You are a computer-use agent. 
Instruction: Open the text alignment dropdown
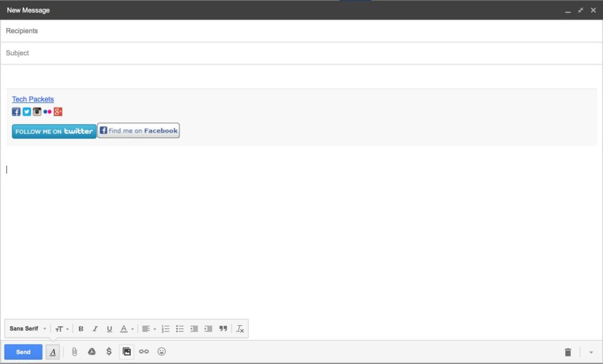(149, 329)
